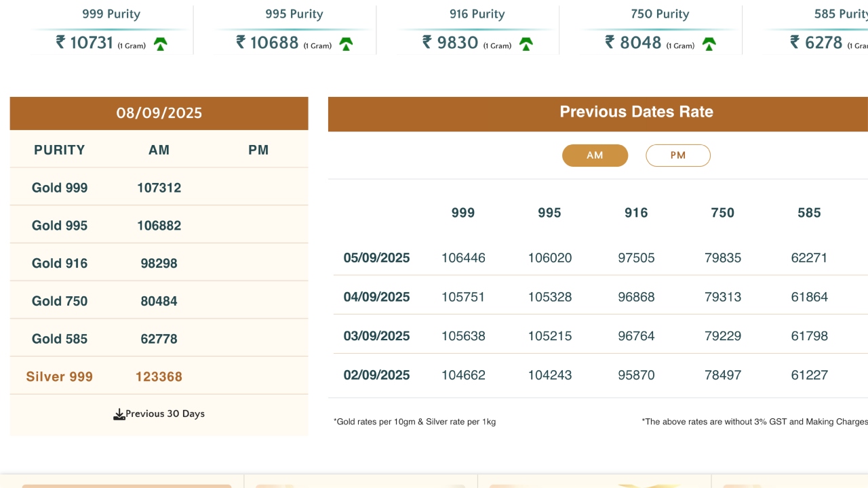Select the AM rates toggle
868x488 pixels.
tap(595, 155)
